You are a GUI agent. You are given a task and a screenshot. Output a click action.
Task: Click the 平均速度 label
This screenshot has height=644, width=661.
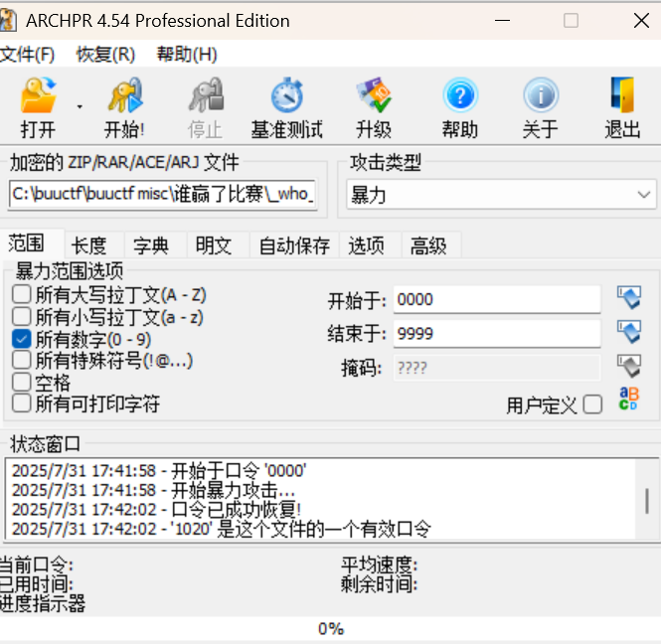pos(379,564)
